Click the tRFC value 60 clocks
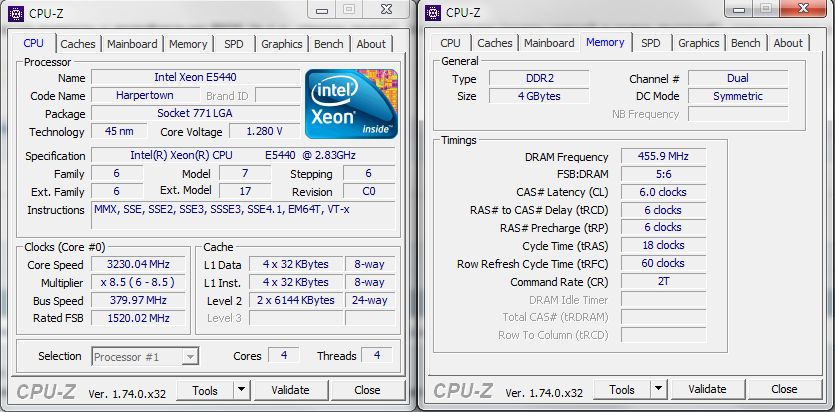The width and height of the screenshot is (835, 412). coord(664,263)
